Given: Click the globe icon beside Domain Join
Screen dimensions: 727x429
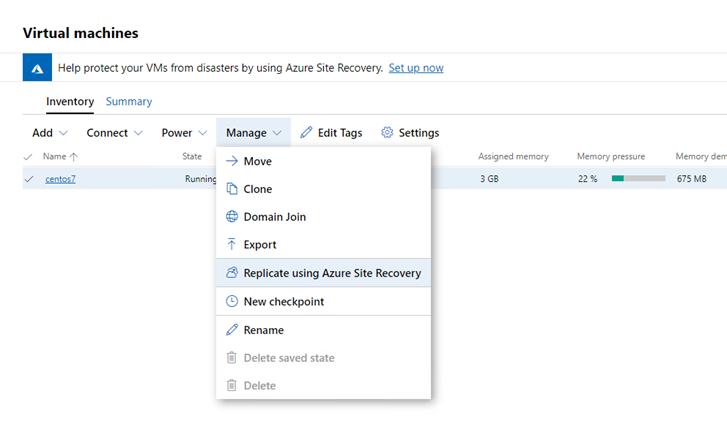Looking at the screenshot, I should click(231, 217).
